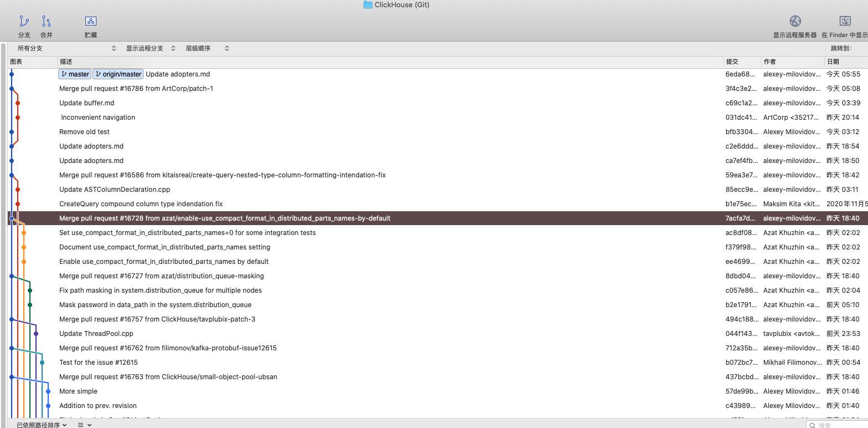The width and height of the screenshot is (868, 428).
Task: Click the origin/master branch tag
Action: pos(118,74)
